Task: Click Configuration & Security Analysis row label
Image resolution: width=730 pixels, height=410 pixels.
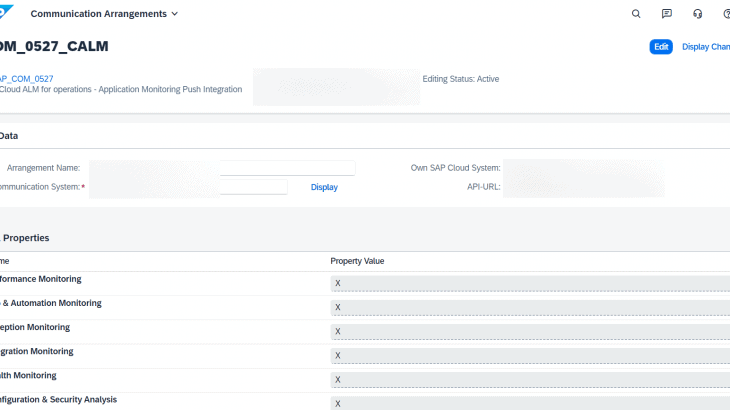Action: [58, 400]
